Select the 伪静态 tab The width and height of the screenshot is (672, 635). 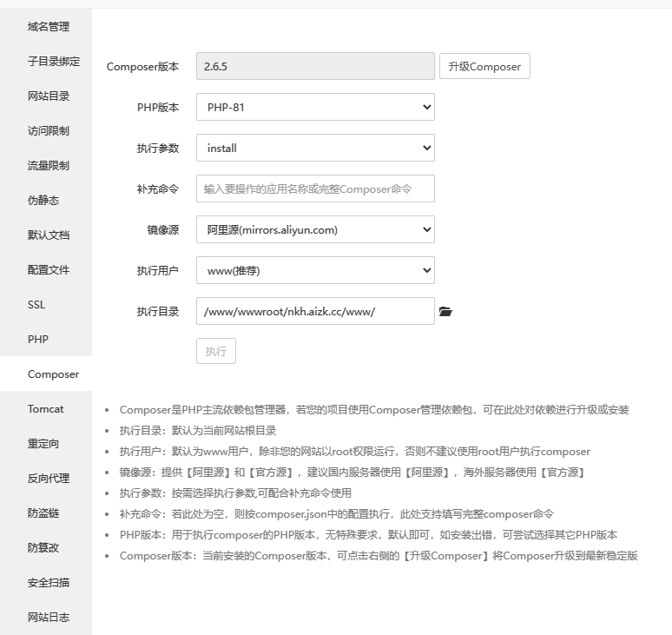click(x=46, y=201)
